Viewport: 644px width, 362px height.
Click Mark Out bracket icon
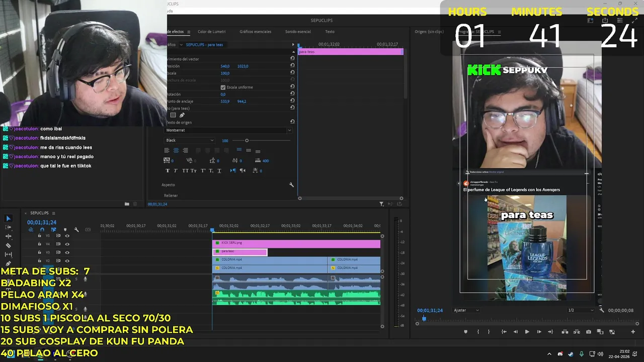coord(489,332)
